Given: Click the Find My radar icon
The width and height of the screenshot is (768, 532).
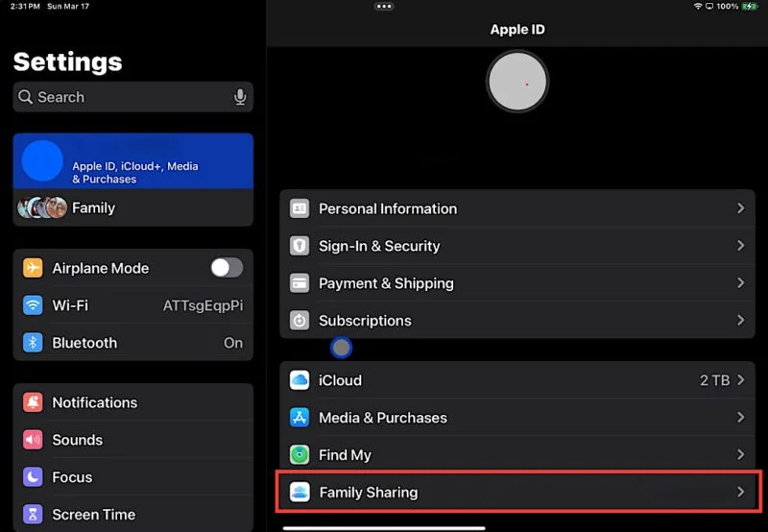Looking at the screenshot, I should (x=300, y=454).
